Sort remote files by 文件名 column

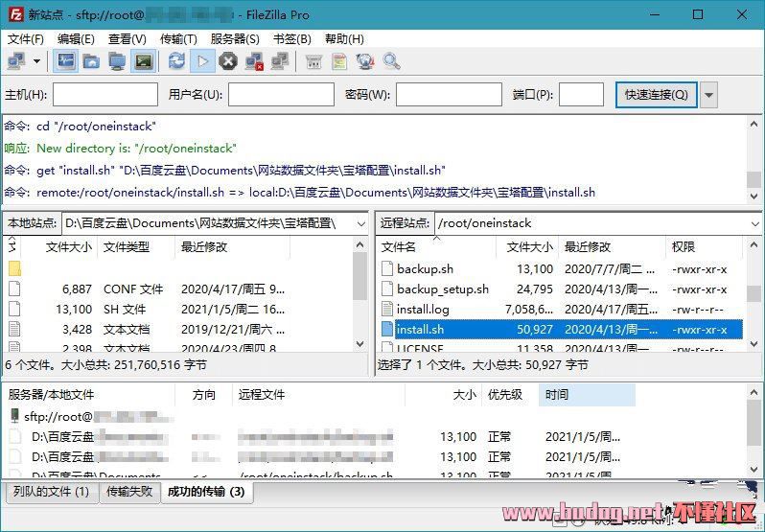(436, 246)
